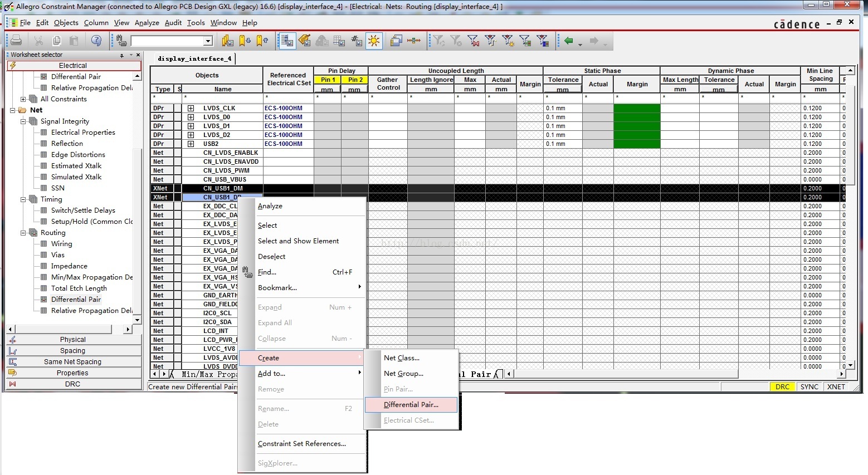This screenshot has width=868, height=475.
Task: Click the Print icon in the toolbar
Action: point(16,41)
